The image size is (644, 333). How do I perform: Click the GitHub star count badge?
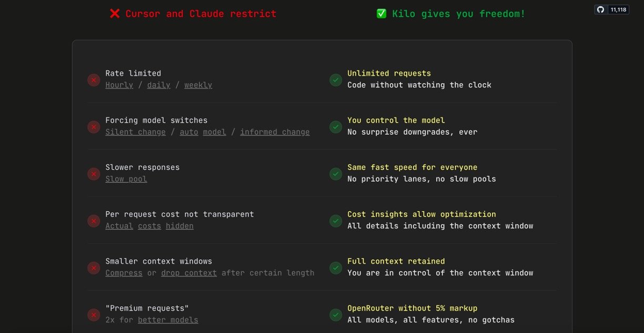611,9
